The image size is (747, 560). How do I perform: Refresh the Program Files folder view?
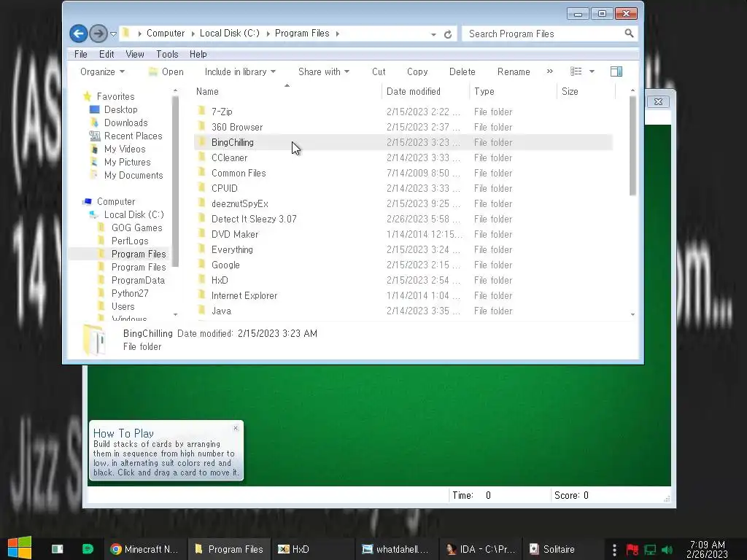pyautogui.click(x=448, y=34)
